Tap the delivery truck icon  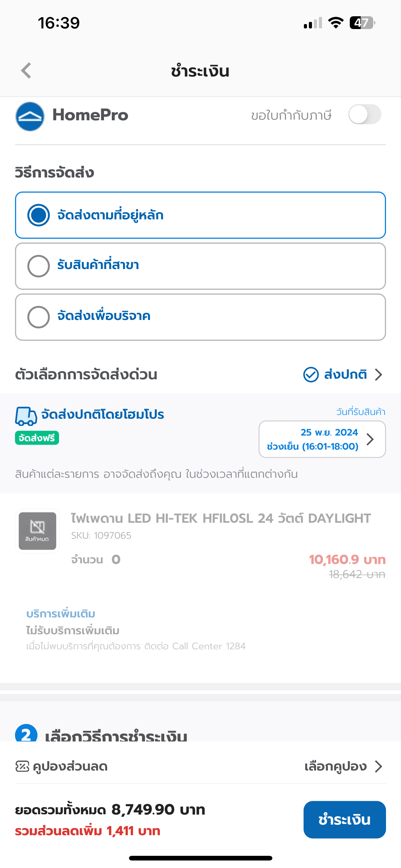point(26,416)
